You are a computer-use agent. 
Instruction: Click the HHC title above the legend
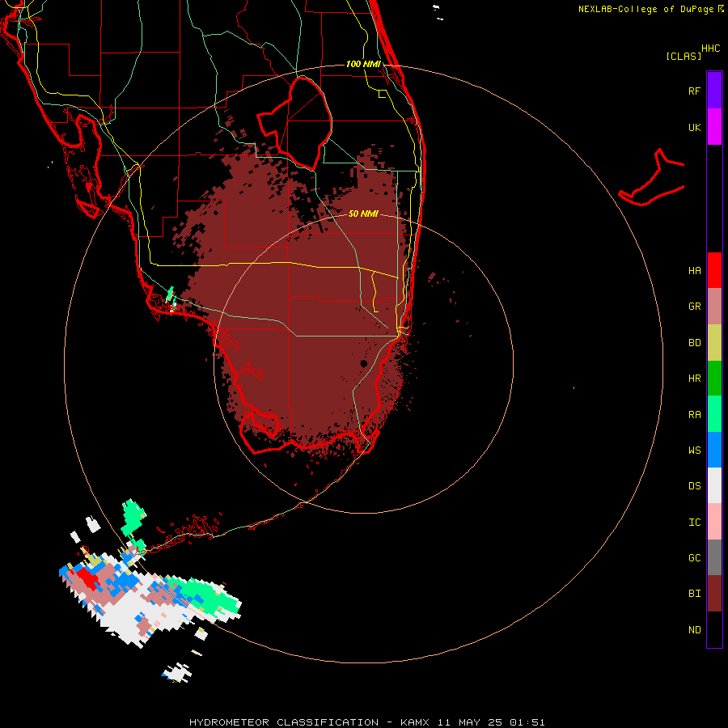[x=710, y=49]
